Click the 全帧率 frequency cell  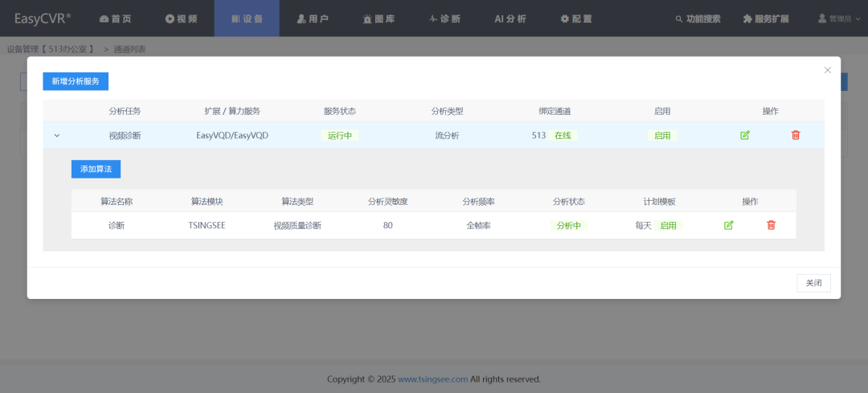(478, 225)
